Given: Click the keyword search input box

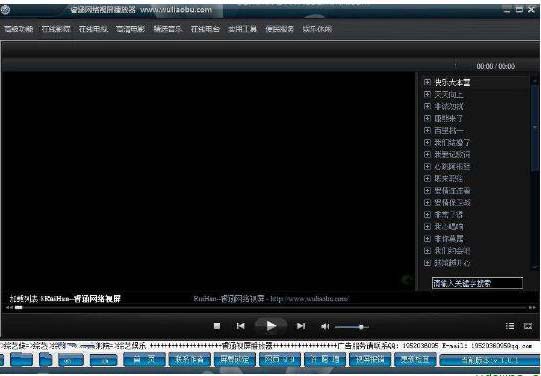Looking at the screenshot, I should click(477, 284).
